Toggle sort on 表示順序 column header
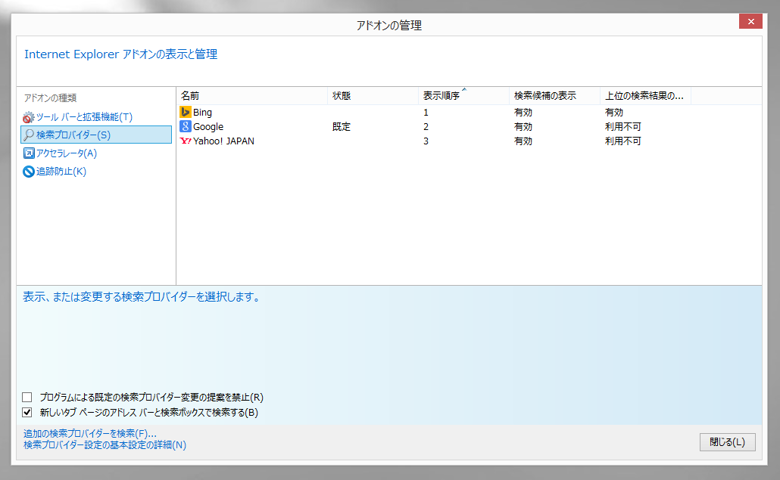Image resolution: width=780 pixels, height=480 pixels. (x=464, y=96)
